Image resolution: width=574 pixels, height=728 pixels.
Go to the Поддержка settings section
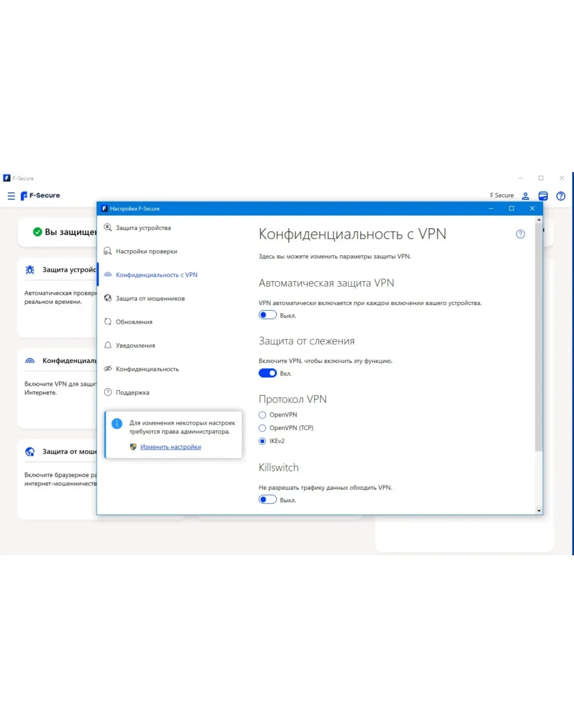(x=132, y=393)
